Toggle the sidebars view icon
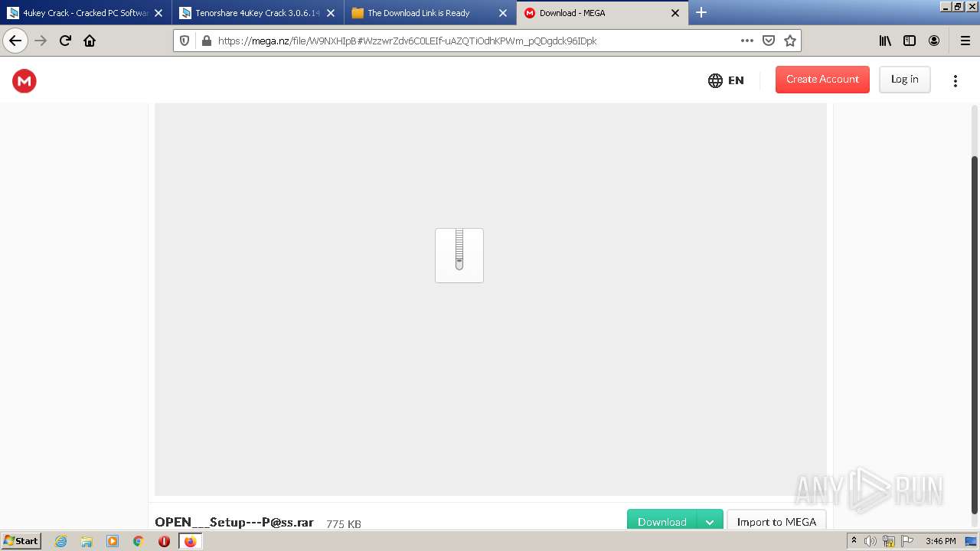Image resolution: width=980 pixels, height=551 pixels. 910,41
